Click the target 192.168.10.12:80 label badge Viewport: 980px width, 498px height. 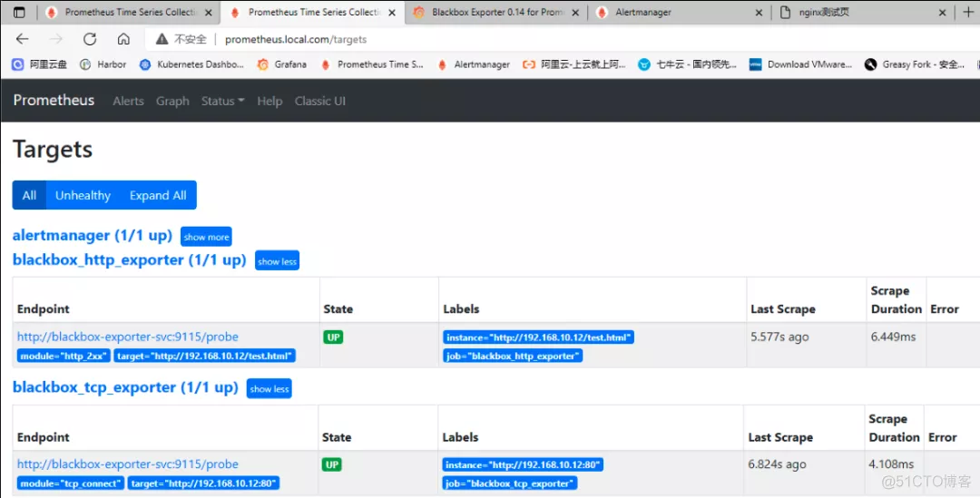[x=204, y=483]
